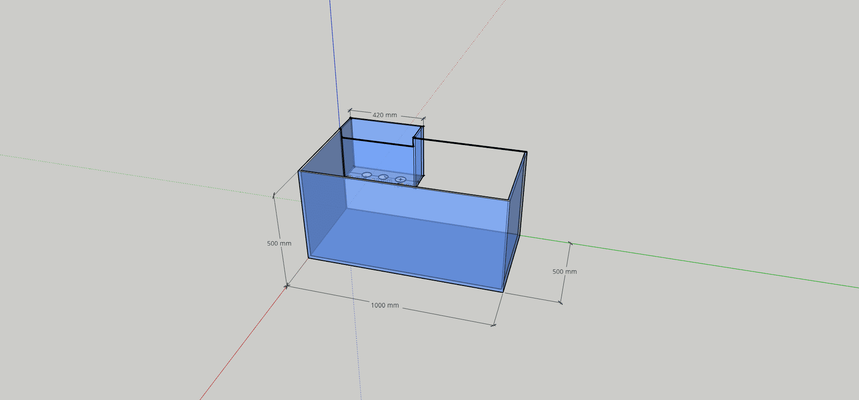This screenshot has width=859, height=400.
Task: Click the leftmost drain hole in overflow box
Action: point(367,175)
